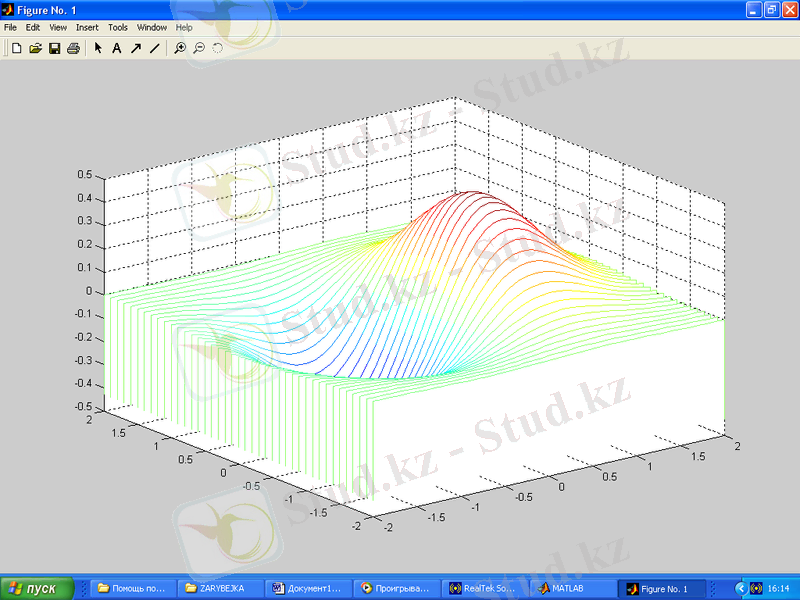The height and width of the screenshot is (600, 800).
Task: Click the New Figure toolbar icon
Action: click(16, 48)
